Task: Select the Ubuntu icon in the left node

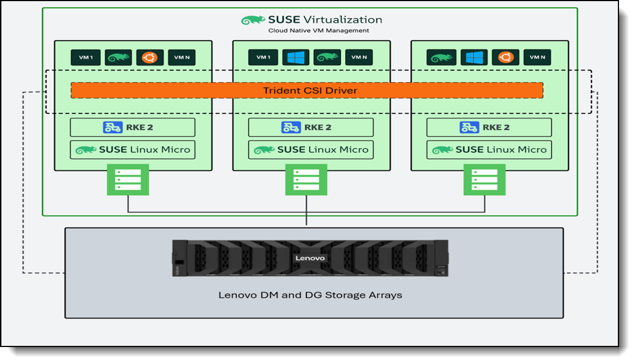Action: point(150,57)
